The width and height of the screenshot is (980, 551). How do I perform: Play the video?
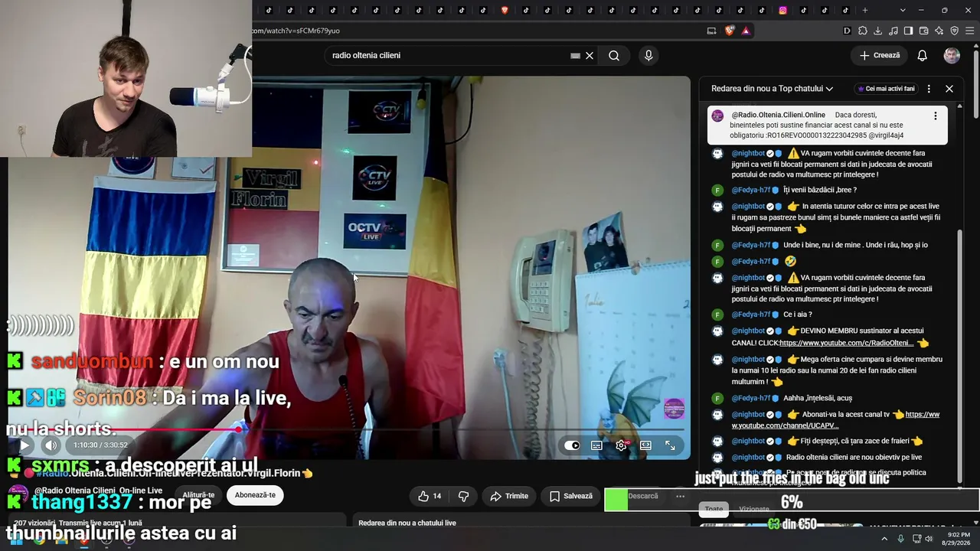coord(24,445)
